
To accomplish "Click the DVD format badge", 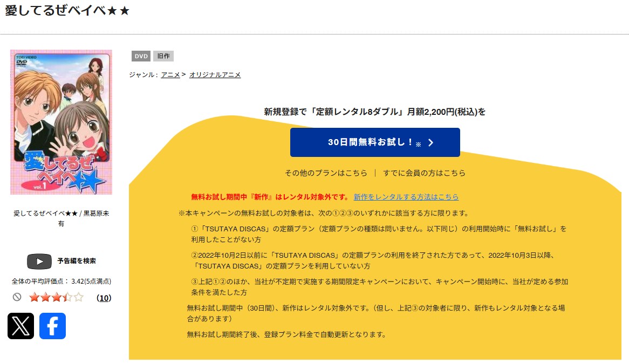I will pyautogui.click(x=141, y=56).
